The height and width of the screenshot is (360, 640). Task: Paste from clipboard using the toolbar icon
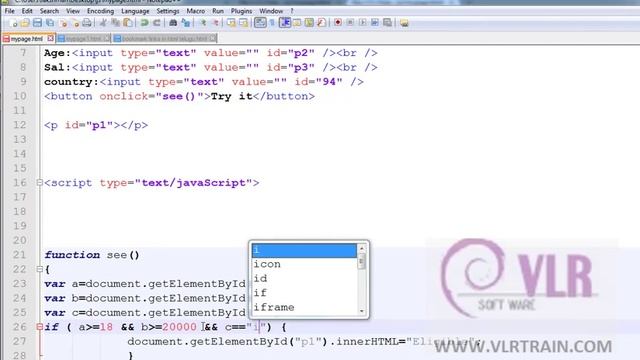tap(128, 22)
